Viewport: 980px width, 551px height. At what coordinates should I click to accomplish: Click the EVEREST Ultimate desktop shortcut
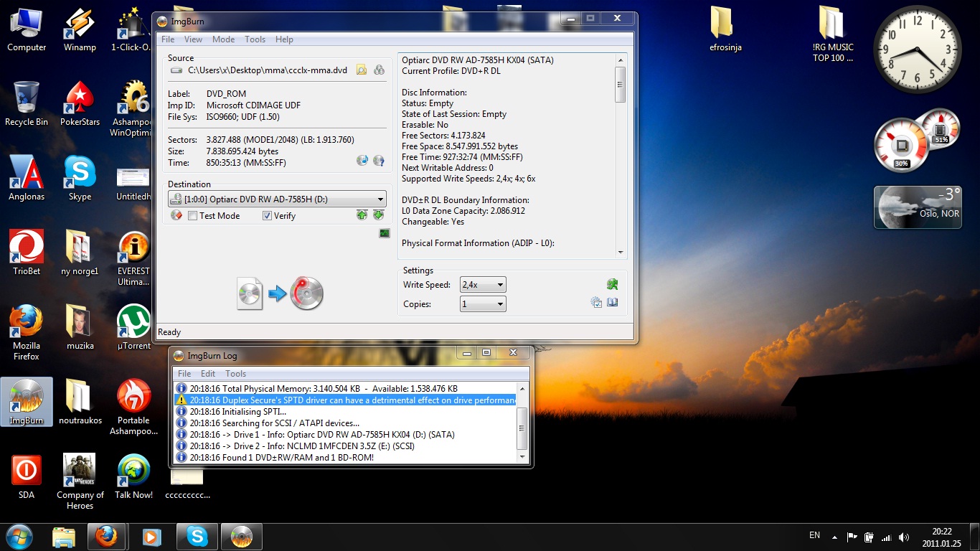134,258
